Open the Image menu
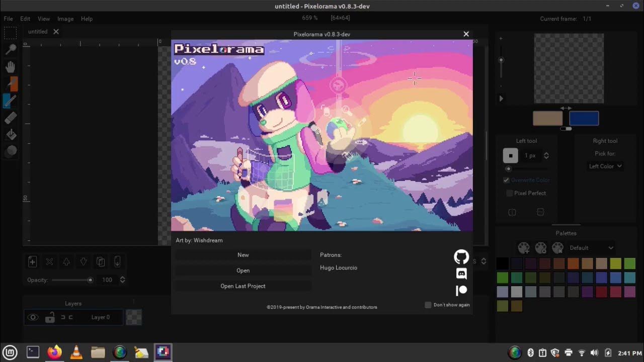Viewport: 644px width, 362px height. click(x=65, y=19)
